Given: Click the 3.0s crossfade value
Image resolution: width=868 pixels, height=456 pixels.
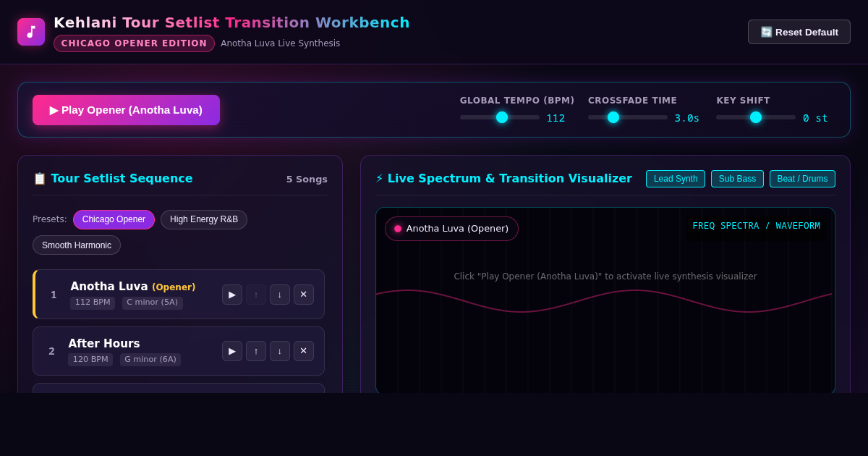Looking at the screenshot, I should pos(687,118).
